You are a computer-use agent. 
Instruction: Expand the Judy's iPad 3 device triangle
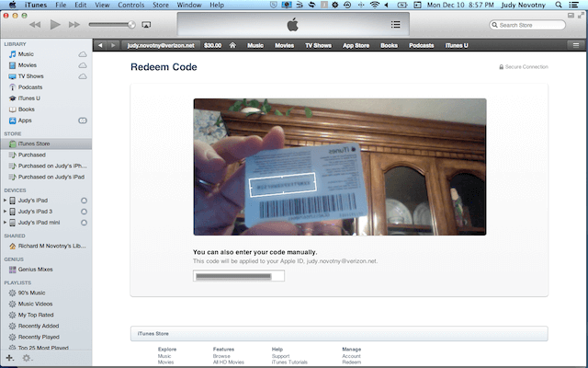tap(5, 212)
